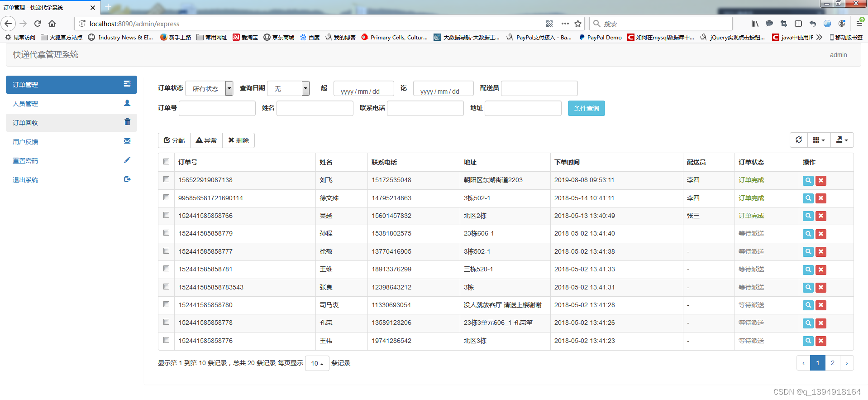Screen dimensions: 868x400
Task: Click the 异常 exception button
Action: pos(206,140)
